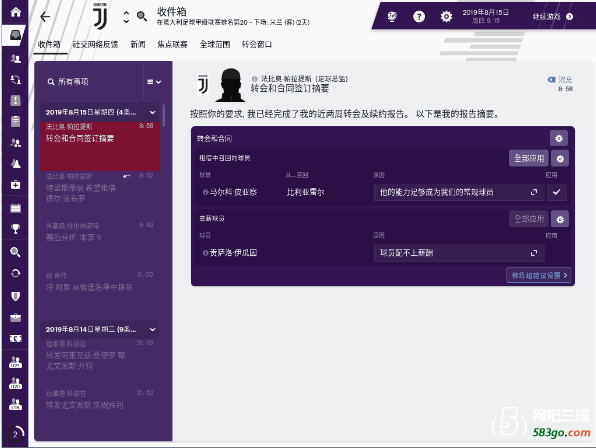Open gear settings for 转会和合同 panel
This screenshot has height=448, width=596.
click(x=559, y=138)
